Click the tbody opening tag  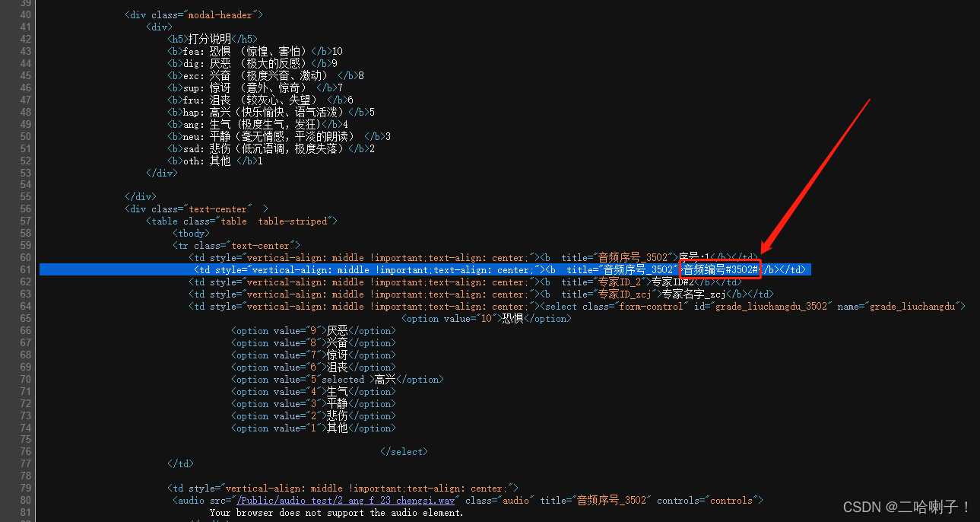pyautogui.click(x=191, y=234)
